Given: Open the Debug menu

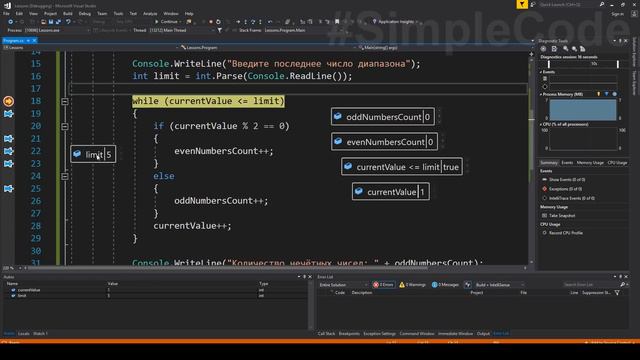Looking at the screenshot, I should click(84, 13).
